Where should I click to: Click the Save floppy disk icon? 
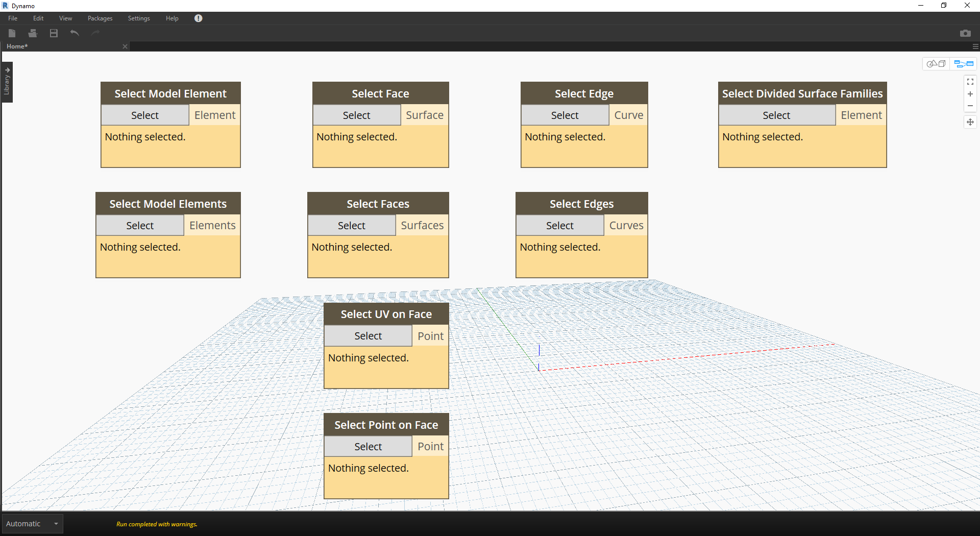[54, 33]
